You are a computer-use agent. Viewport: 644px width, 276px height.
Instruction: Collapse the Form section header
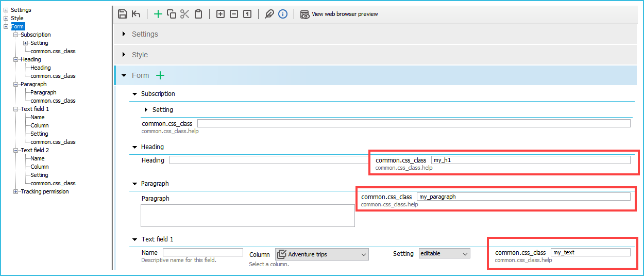click(x=124, y=75)
